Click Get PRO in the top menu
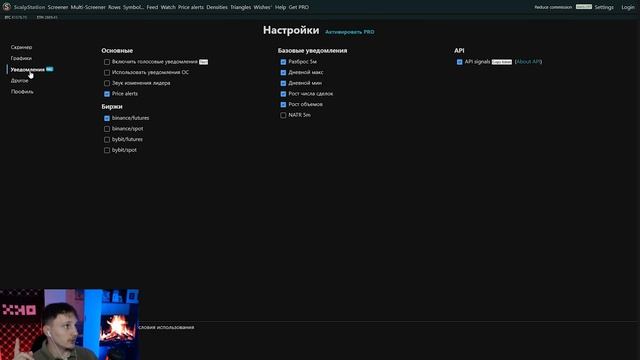The height and width of the screenshot is (360, 640). (x=299, y=7)
